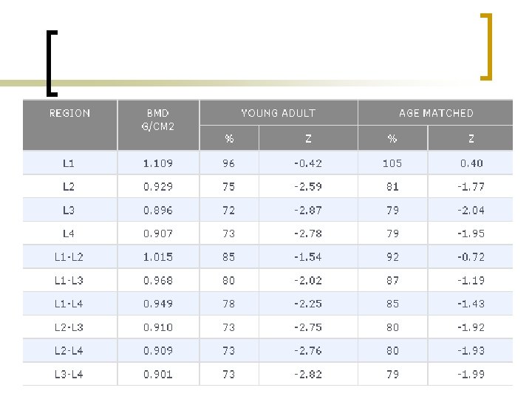Select the BMD value 0.896

coord(157,210)
